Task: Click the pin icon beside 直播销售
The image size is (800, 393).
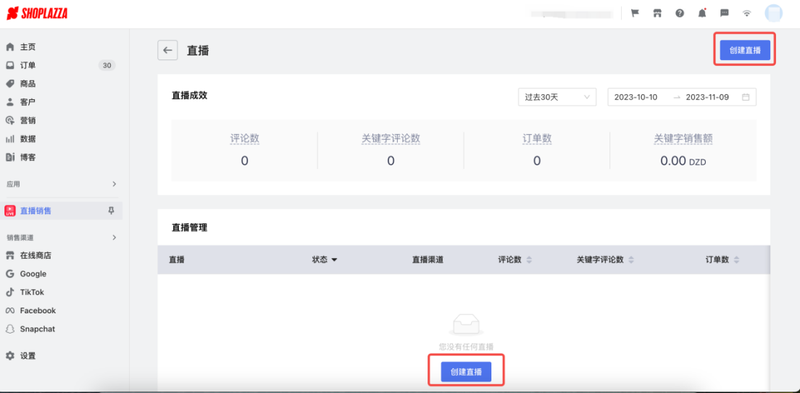Action: pos(111,211)
